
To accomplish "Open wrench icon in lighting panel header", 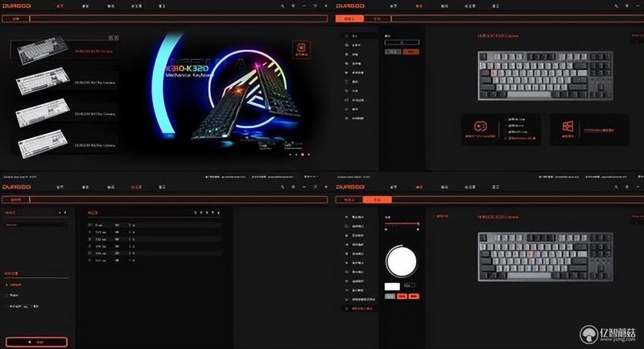I will (616, 187).
